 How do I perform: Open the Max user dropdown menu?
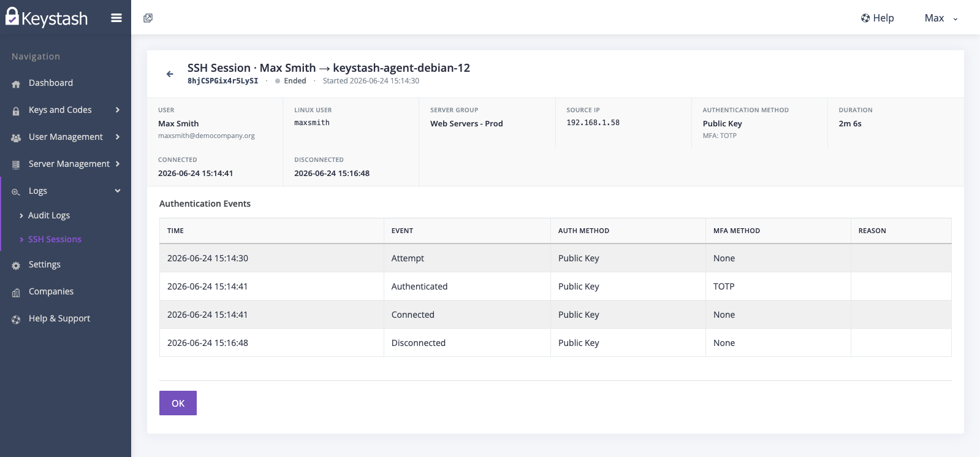coord(941,18)
